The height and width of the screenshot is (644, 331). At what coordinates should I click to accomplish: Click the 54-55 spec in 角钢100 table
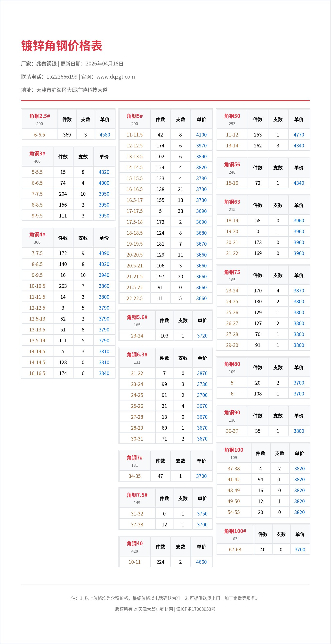pos(234,512)
